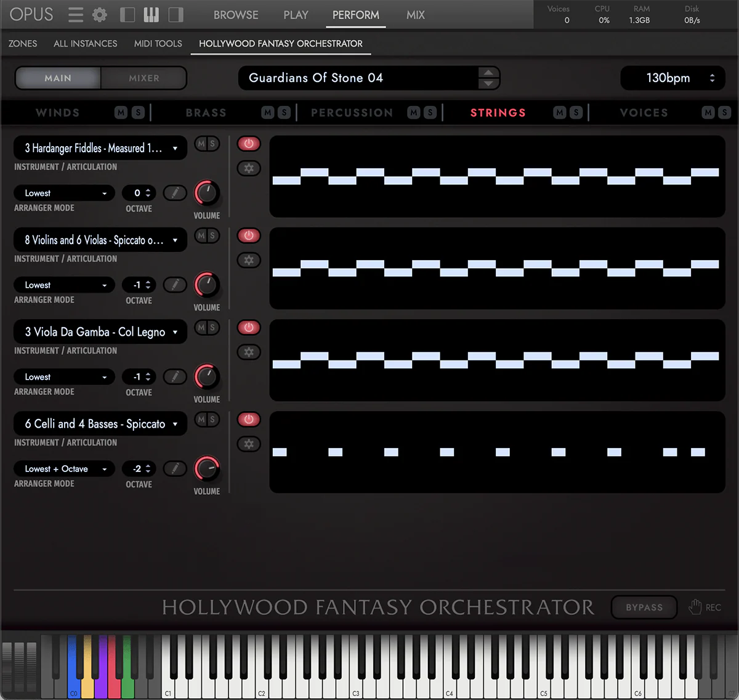739x700 pixels.
Task: Mute the PERCUSSION section
Action: pos(414,112)
